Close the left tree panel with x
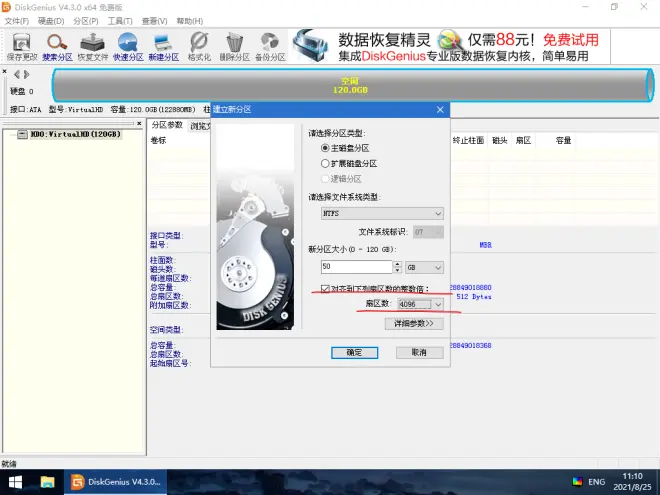This screenshot has height=495, width=660. 139,123
